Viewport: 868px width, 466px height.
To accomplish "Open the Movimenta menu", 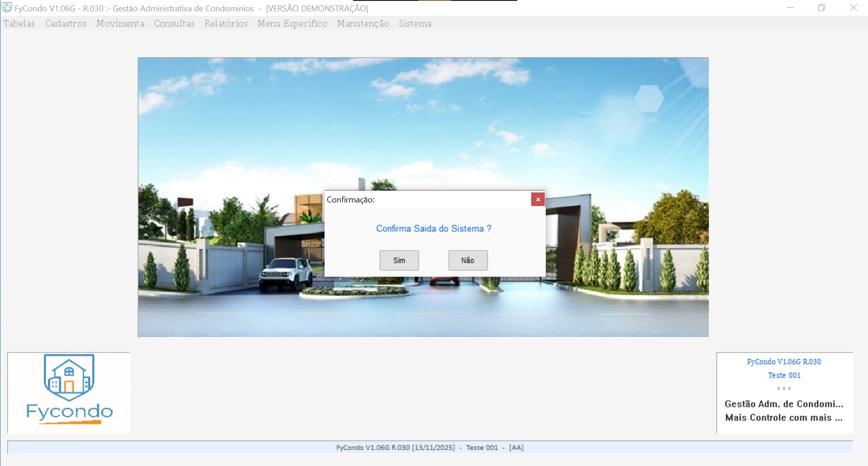I will point(120,24).
